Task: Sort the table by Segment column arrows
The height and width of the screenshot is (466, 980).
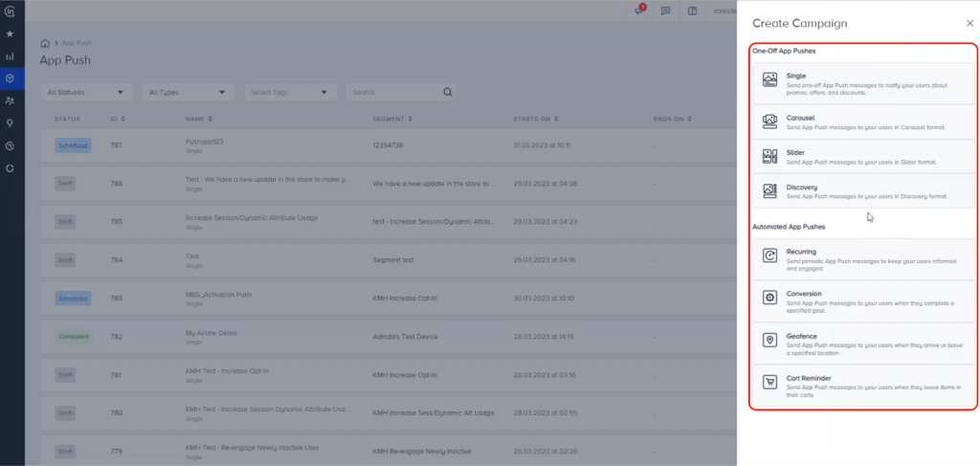Action: pyautogui.click(x=410, y=119)
